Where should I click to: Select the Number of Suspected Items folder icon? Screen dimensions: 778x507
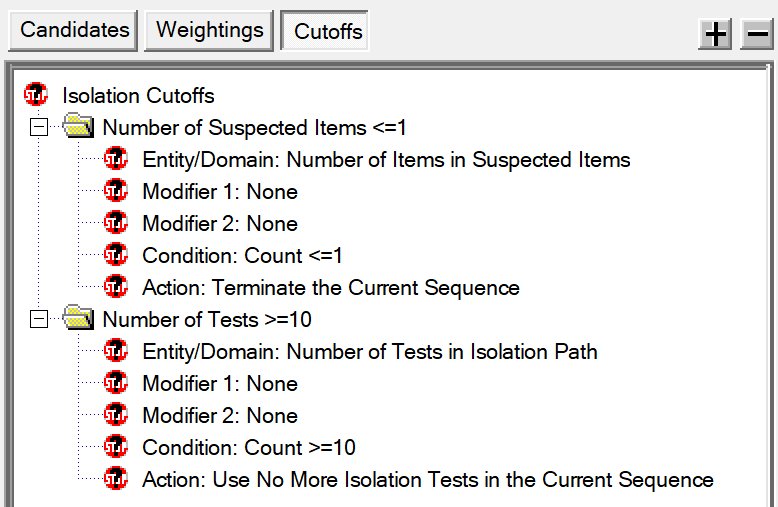[78, 126]
